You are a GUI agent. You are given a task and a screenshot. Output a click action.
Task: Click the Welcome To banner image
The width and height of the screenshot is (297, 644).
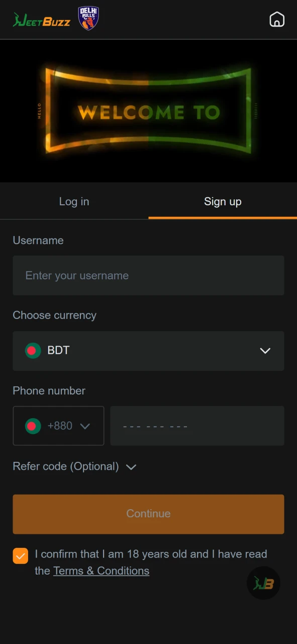pos(148,112)
